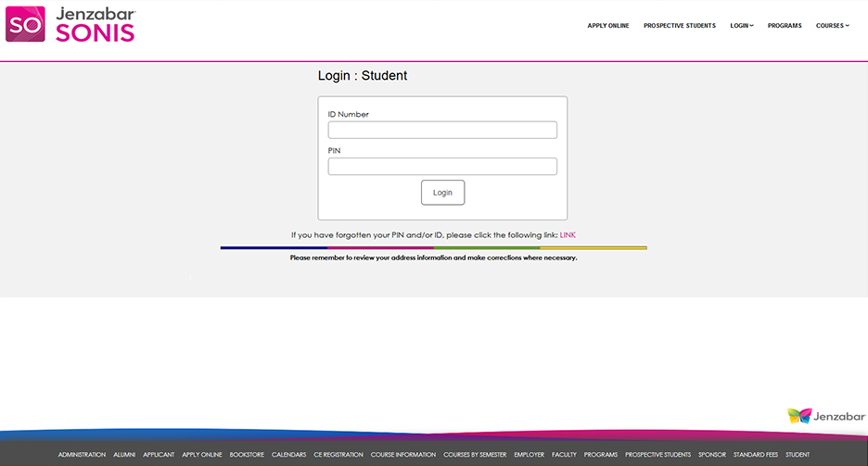Expand the Login dropdown menu
Image resolution: width=868 pixels, height=466 pixels.
click(x=742, y=25)
